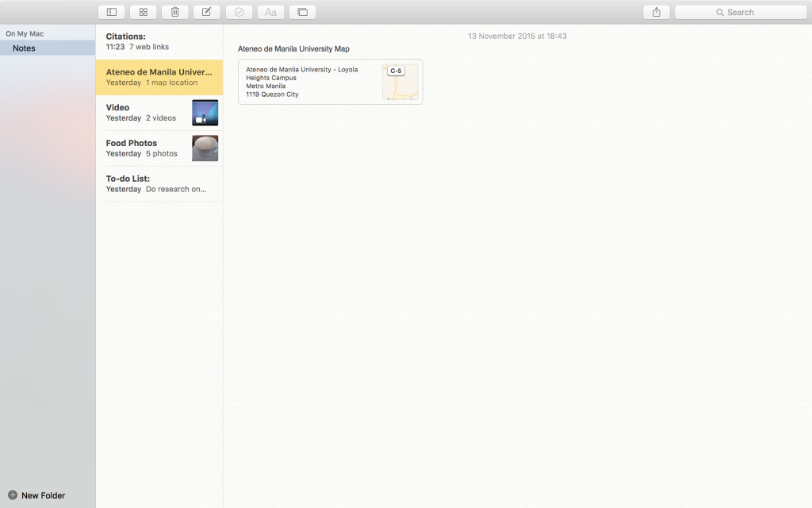Open the attachments browser grid icon

[144, 12]
